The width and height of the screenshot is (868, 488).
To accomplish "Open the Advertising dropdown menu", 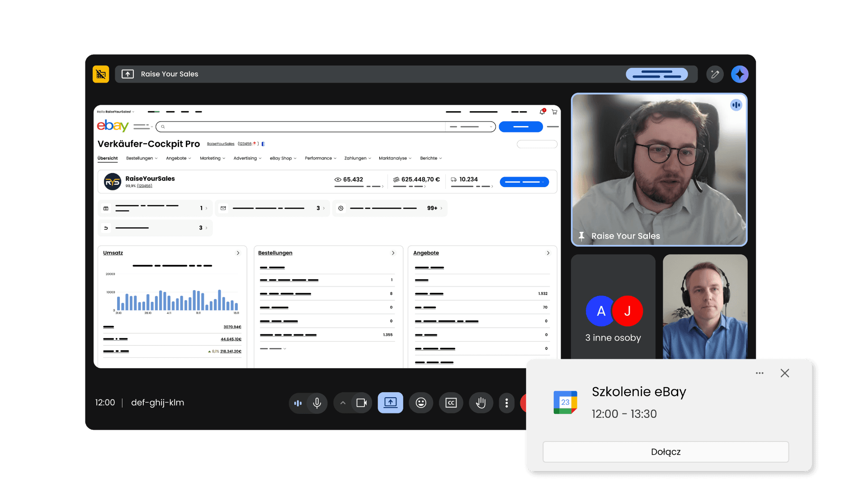I will pos(247,158).
